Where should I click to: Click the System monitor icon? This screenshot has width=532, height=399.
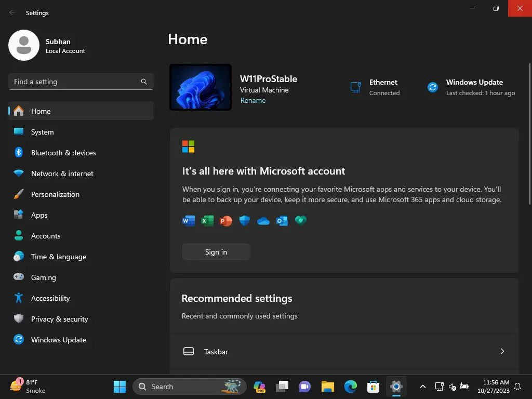(19, 131)
